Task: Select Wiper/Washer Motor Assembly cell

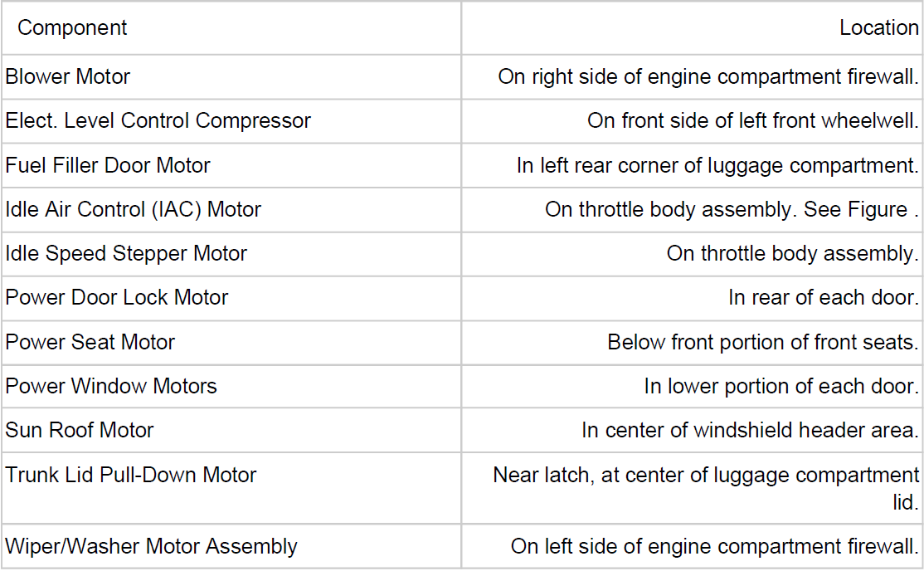Action: coord(152,546)
